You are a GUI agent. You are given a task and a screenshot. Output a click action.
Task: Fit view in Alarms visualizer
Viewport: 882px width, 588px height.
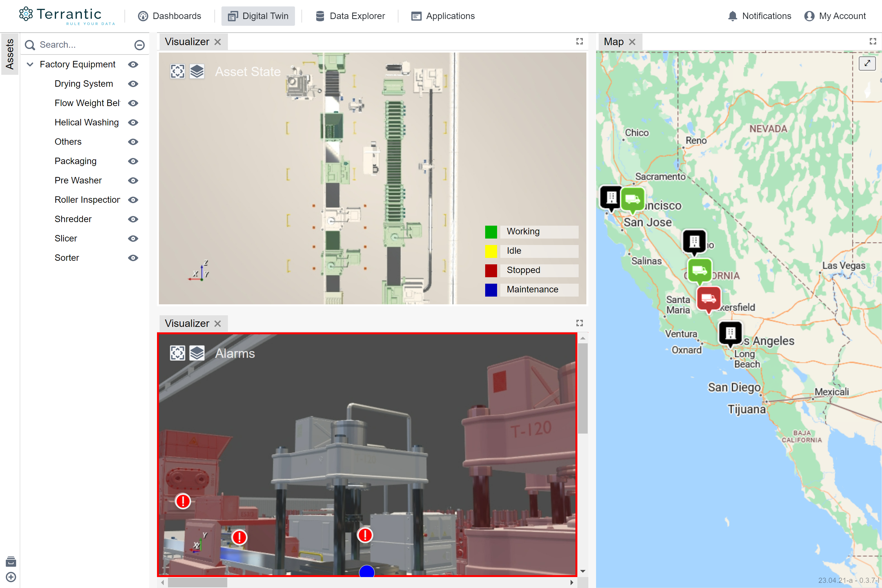(x=177, y=353)
